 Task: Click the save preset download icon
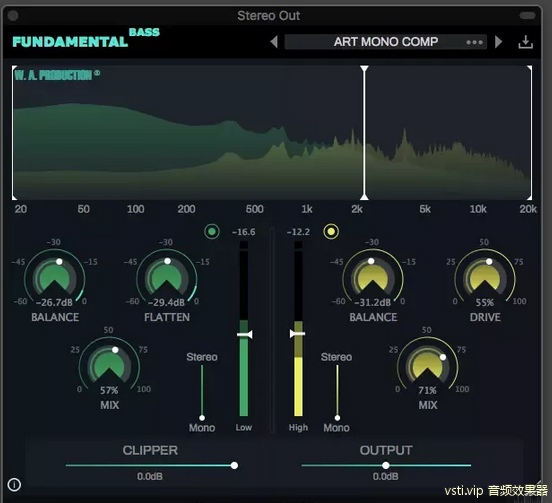pos(525,42)
